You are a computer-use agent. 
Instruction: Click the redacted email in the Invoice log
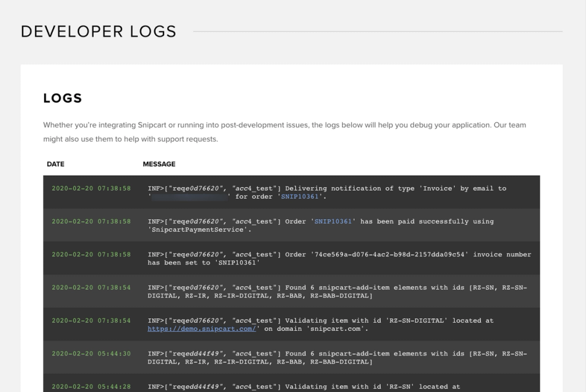pos(189,197)
